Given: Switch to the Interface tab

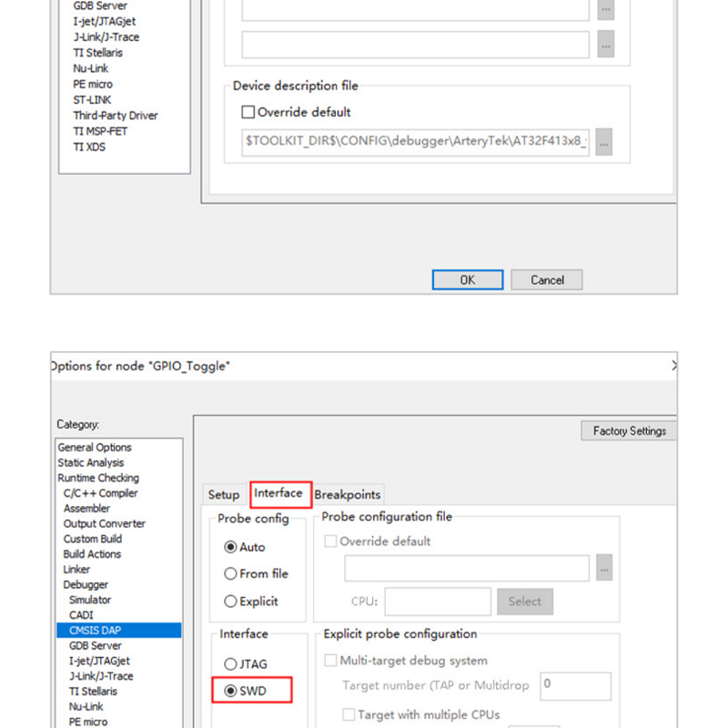Looking at the screenshot, I should click(x=278, y=493).
